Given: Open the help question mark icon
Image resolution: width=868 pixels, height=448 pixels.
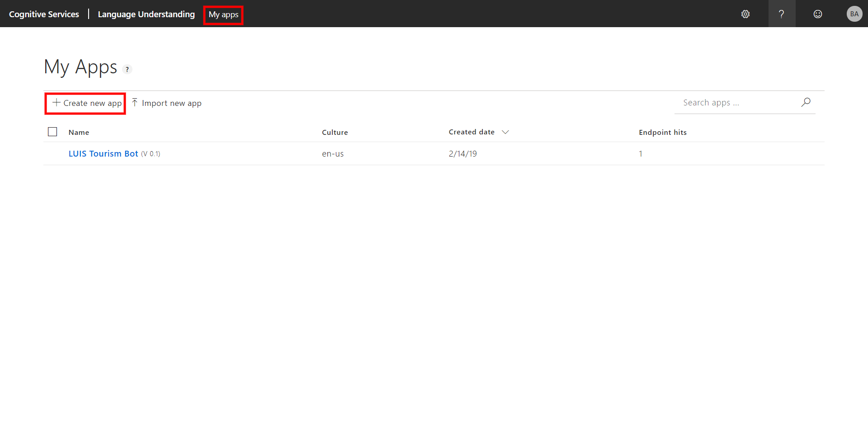Looking at the screenshot, I should (782, 14).
